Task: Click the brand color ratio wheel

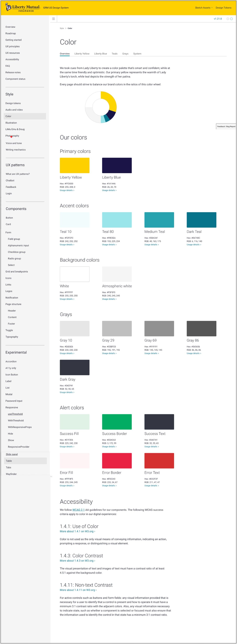Action: (101, 107)
